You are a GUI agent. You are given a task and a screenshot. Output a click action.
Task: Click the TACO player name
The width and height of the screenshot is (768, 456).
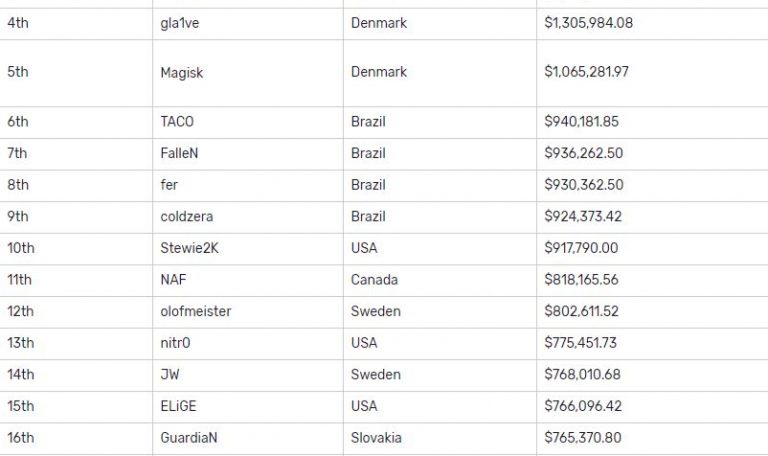pos(177,122)
